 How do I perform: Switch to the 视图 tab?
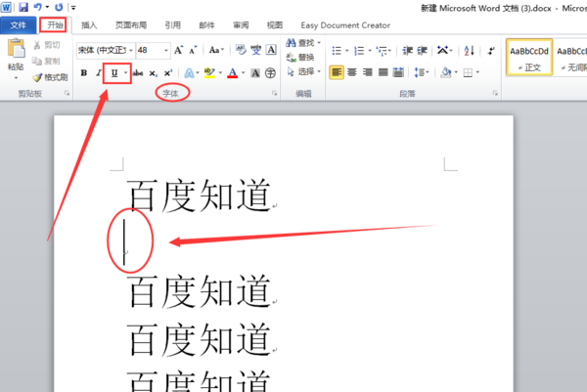(274, 25)
